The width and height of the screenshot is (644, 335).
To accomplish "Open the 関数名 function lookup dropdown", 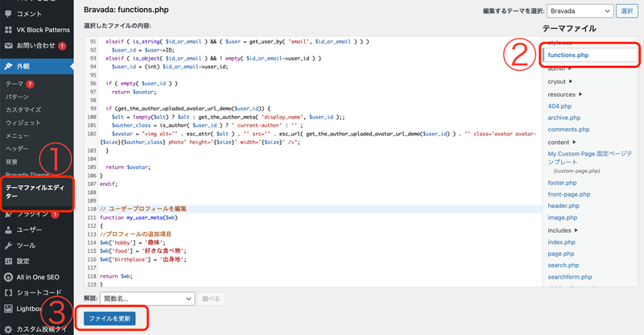I will pos(148,299).
